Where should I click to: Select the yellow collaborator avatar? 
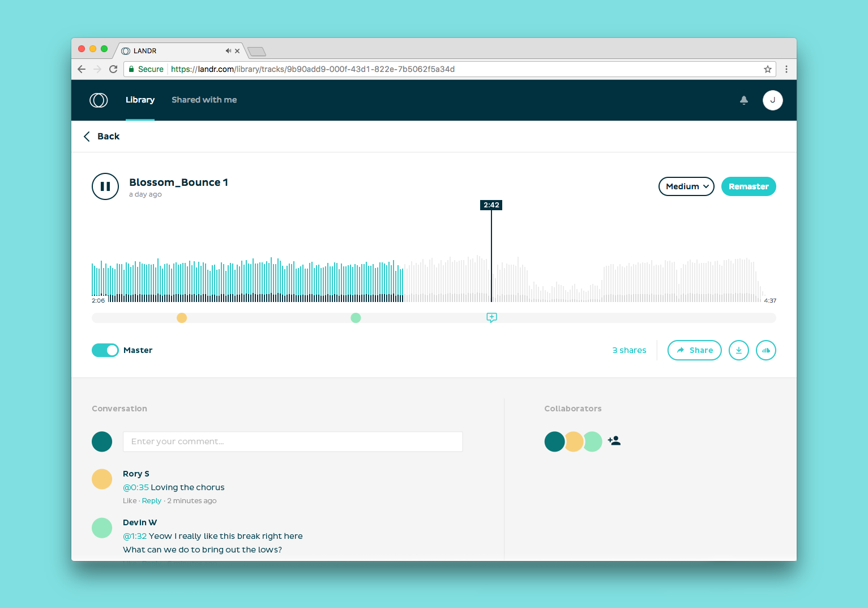[574, 441]
